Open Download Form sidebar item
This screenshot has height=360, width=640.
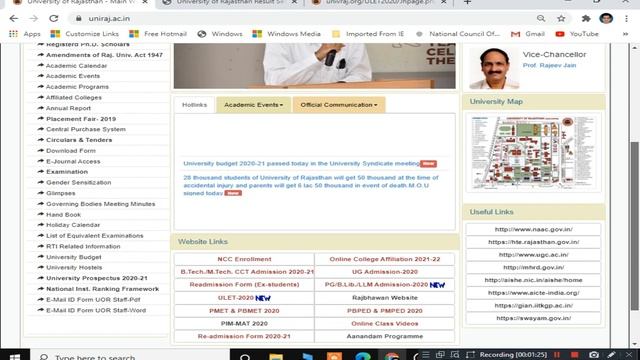click(x=71, y=151)
